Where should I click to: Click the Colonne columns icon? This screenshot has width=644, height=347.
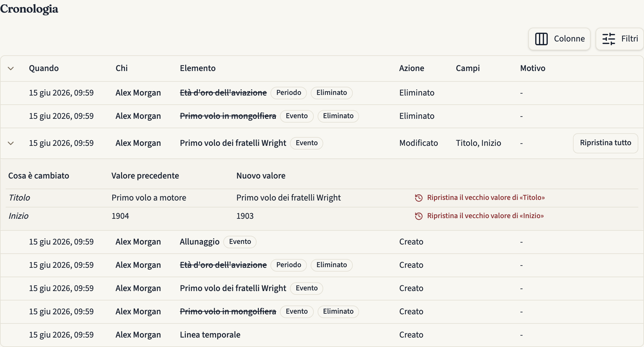pos(541,39)
